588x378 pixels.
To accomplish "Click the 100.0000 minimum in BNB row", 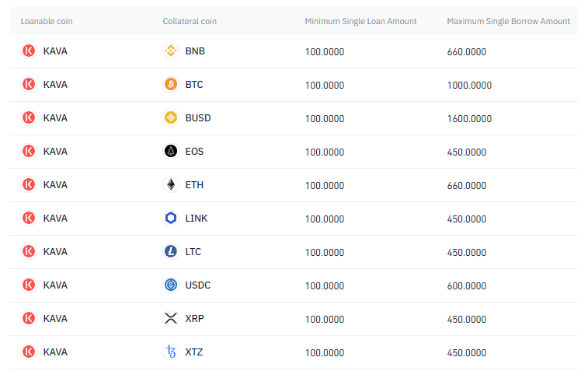I will click(x=325, y=52).
